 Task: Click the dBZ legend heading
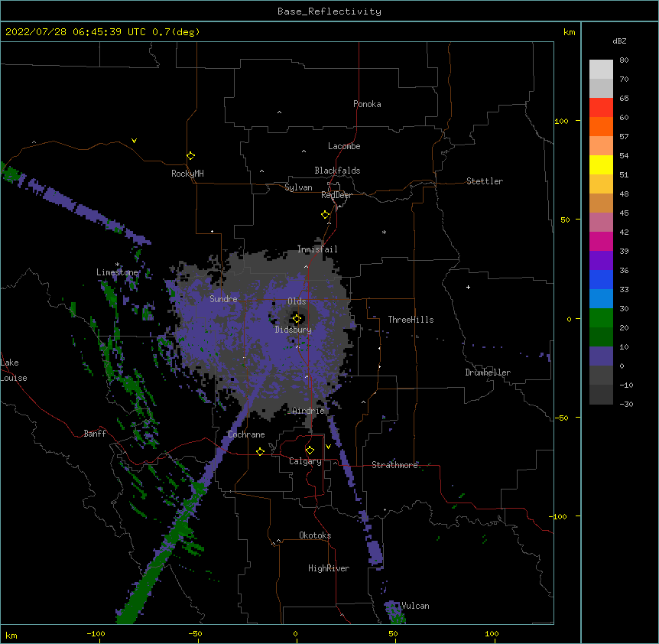pos(619,41)
